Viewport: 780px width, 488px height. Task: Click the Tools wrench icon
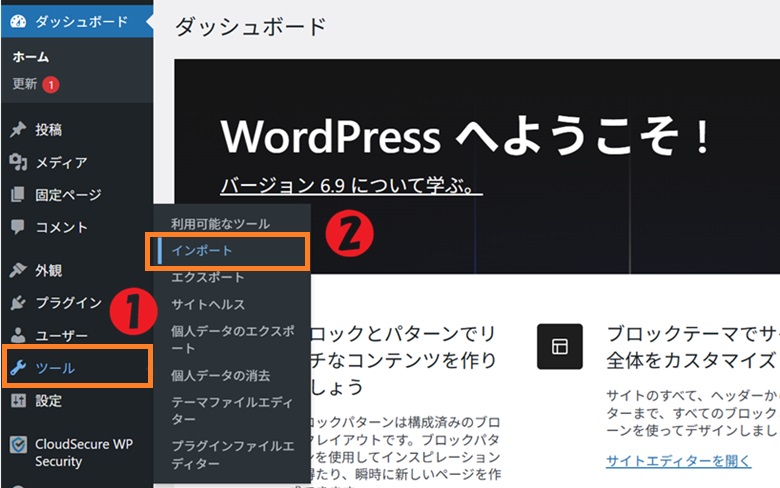coord(18,368)
